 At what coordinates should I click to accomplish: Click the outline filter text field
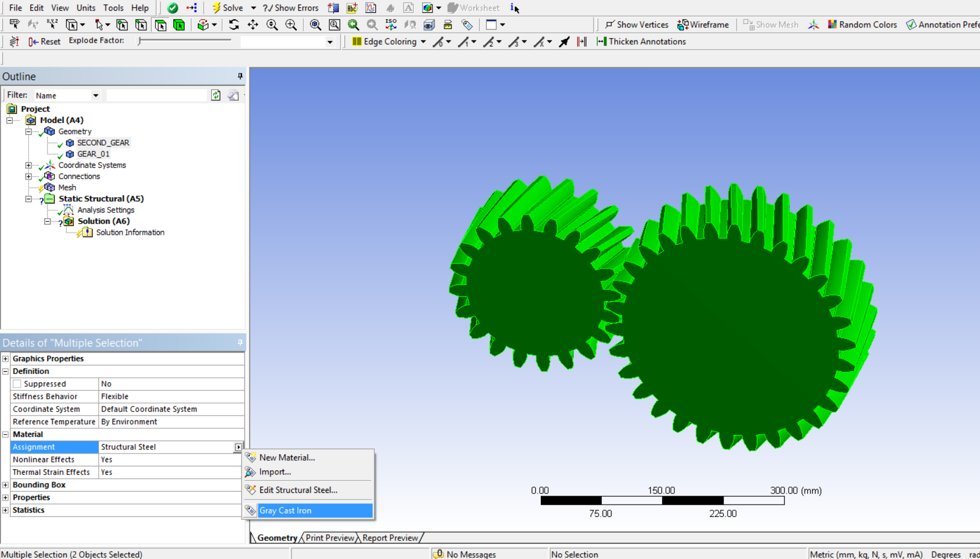coord(157,95)
